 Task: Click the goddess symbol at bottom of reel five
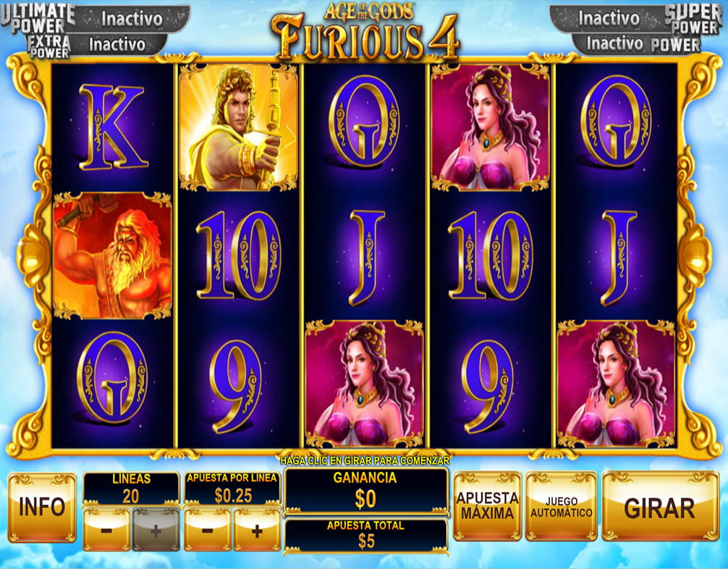point(616,384)
